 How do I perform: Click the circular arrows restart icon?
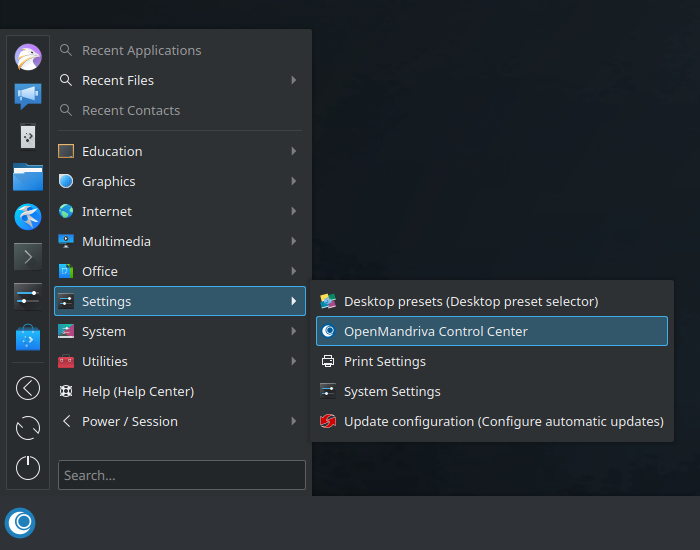[x=28, y=428]
